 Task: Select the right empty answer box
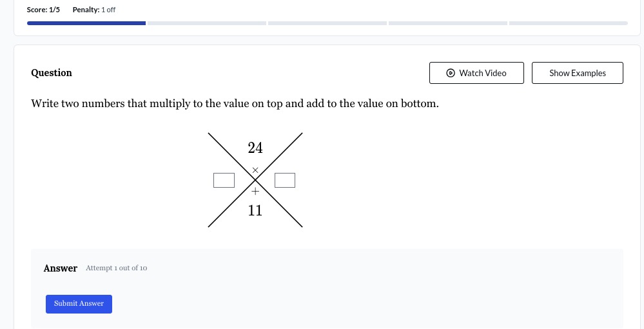point(285,180)
